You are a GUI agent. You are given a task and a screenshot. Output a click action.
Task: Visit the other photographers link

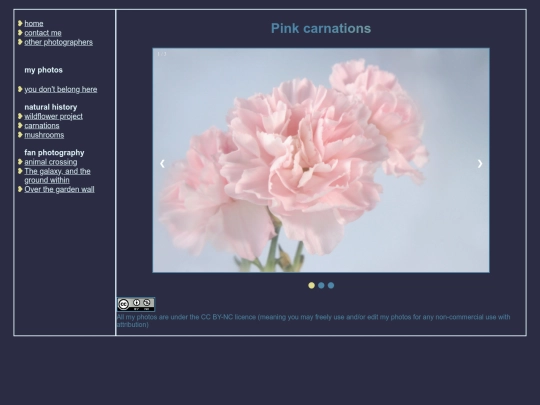pyautogui.click(x=59, y=42)
